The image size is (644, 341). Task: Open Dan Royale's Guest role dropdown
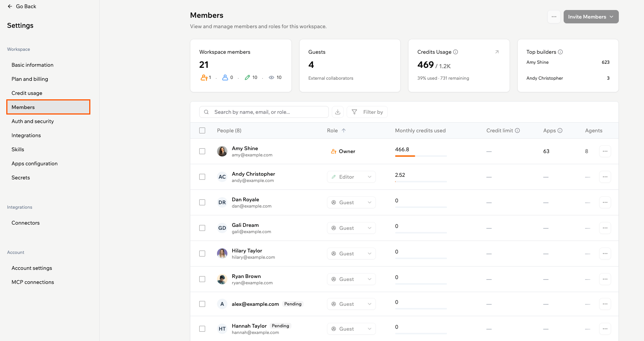351,202
